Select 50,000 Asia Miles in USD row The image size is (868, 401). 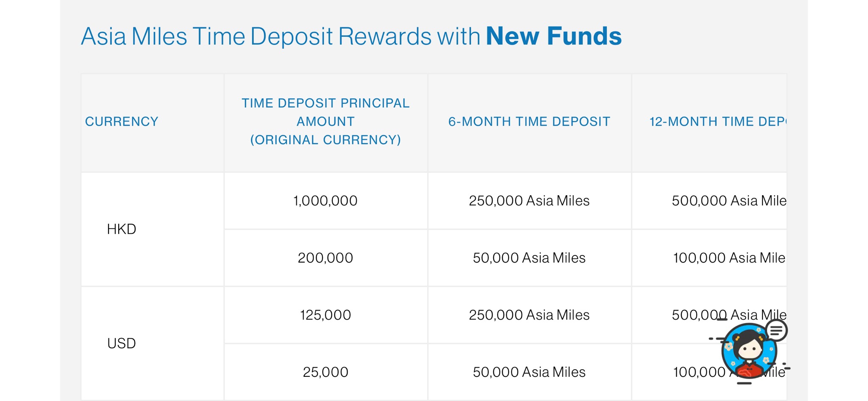(x=529, y=372)
